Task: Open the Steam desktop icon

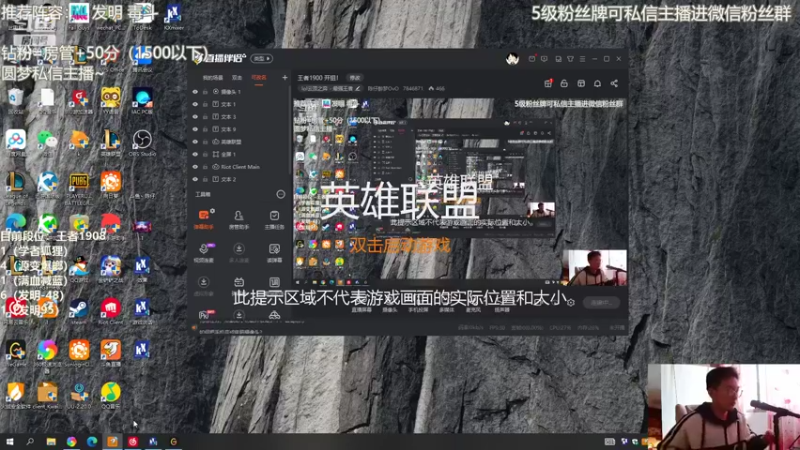Action: pyautogui.click(x=79, y=312)
